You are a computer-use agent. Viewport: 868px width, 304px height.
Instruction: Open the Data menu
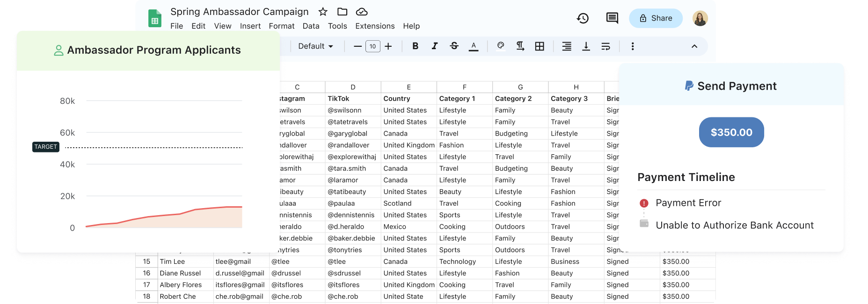[311, 26]
